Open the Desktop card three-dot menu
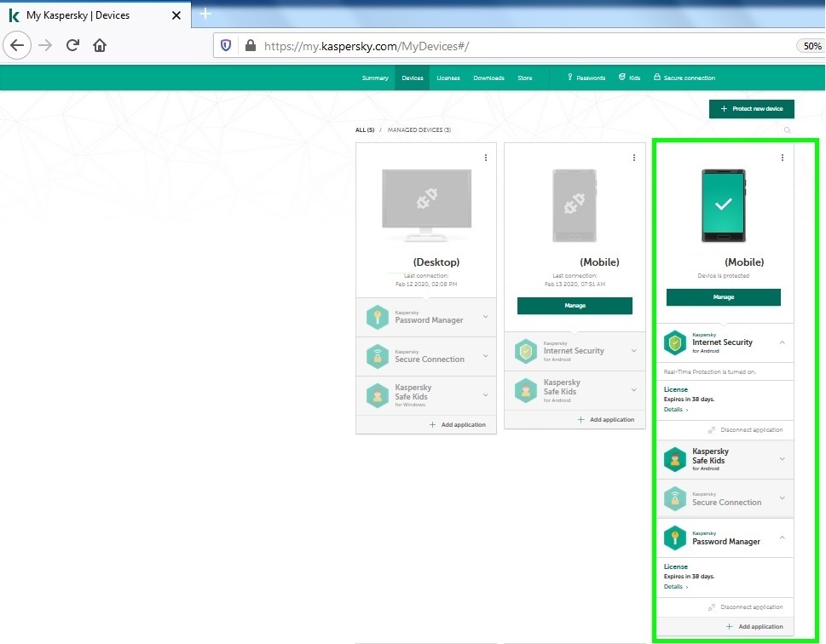 click(x=486, y=158)
